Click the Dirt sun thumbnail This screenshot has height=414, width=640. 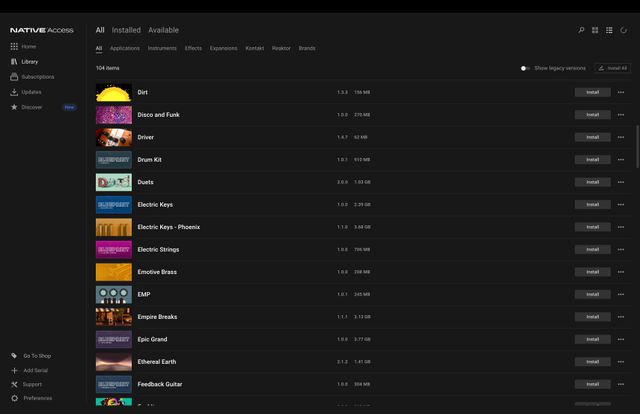click(114, 92)
